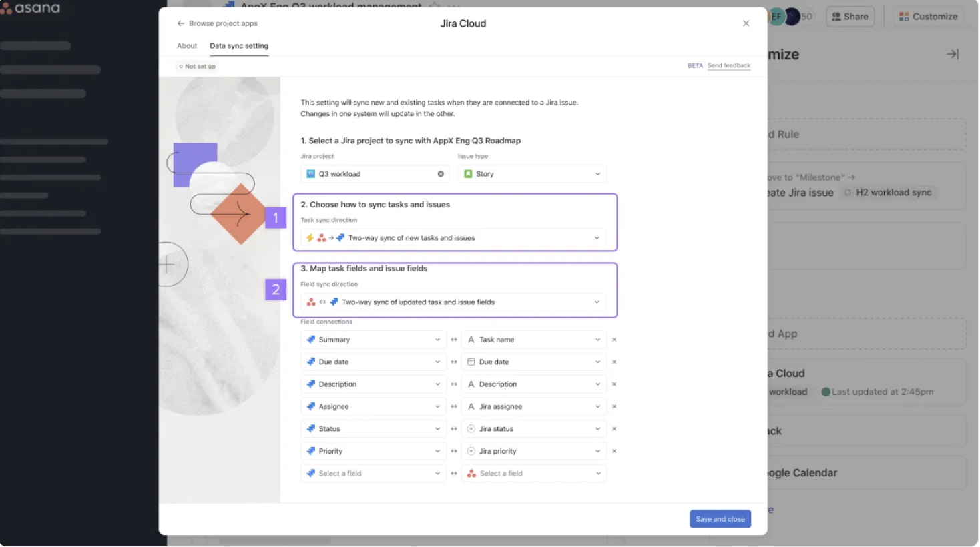Viewport: 980px width, 547px height.
Task: Remove the Description field connection
Action: [x=614, y=384]
